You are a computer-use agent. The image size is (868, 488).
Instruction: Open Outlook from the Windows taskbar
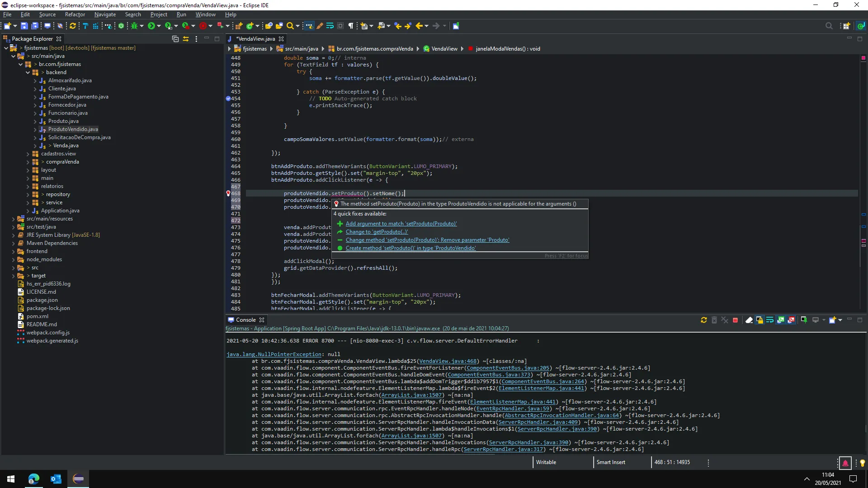coord(56,479)
